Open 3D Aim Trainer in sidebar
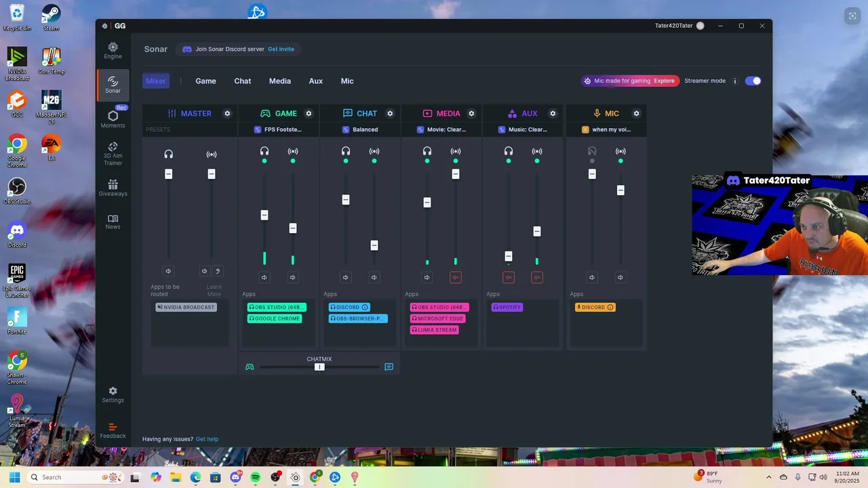 click(x=113, y=154)
